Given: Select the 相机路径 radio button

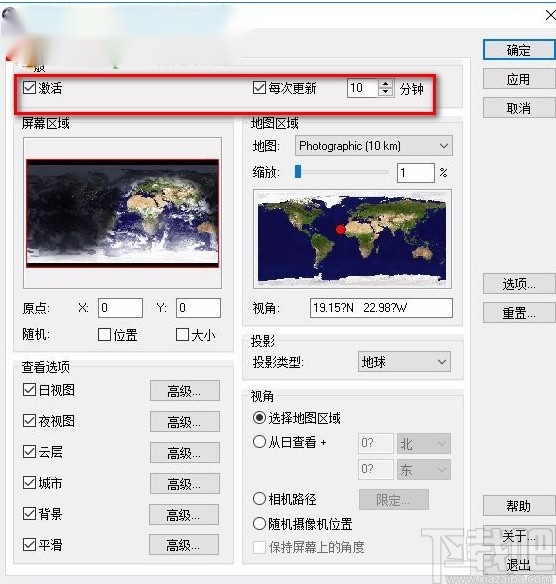Looking at the screenshot, I should coord(259,499).
